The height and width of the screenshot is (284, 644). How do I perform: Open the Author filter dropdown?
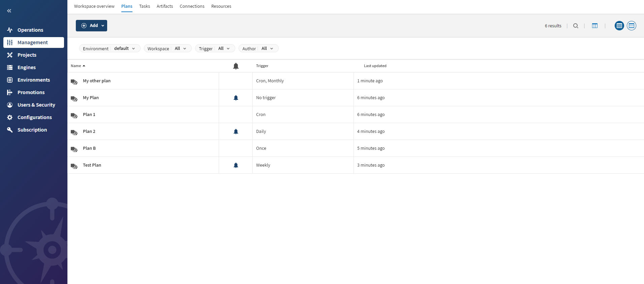coord(258,49)
